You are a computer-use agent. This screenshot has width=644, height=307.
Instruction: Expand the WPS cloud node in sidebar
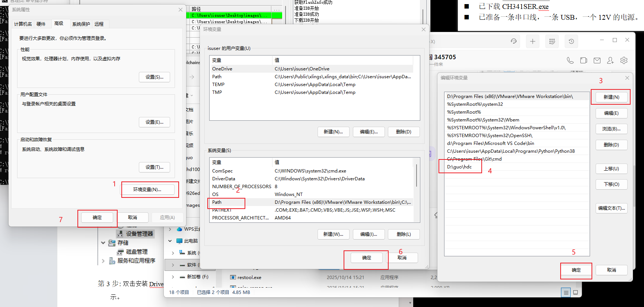coord(170,229)
